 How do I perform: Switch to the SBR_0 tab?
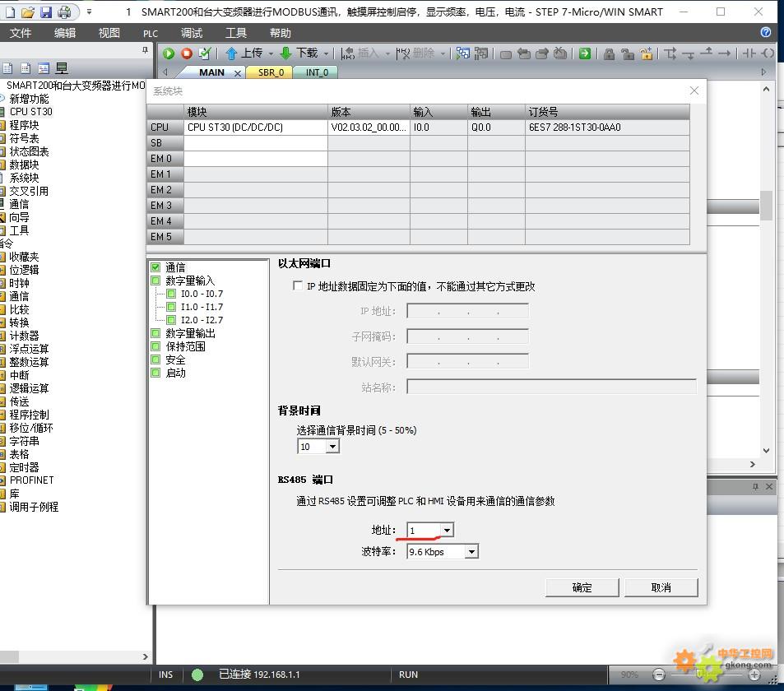[x=271, y=72]
